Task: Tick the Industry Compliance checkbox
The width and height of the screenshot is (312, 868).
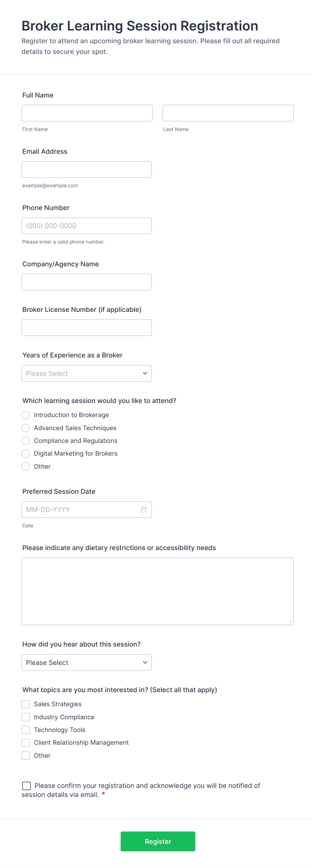Action: pos(25,717)
